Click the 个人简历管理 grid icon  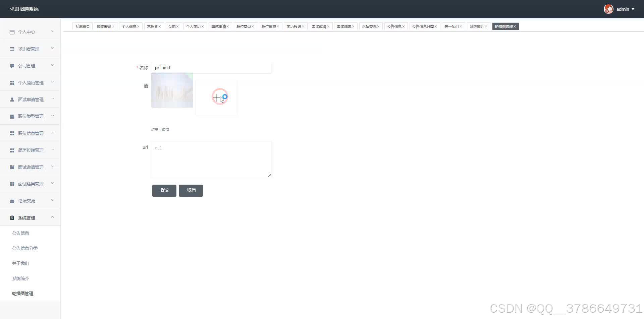[x=12, y=83]
